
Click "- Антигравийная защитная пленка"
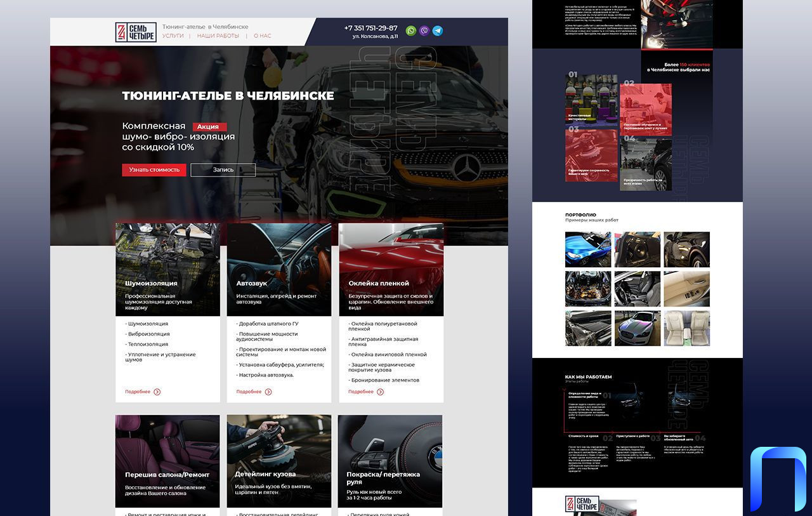383,341
